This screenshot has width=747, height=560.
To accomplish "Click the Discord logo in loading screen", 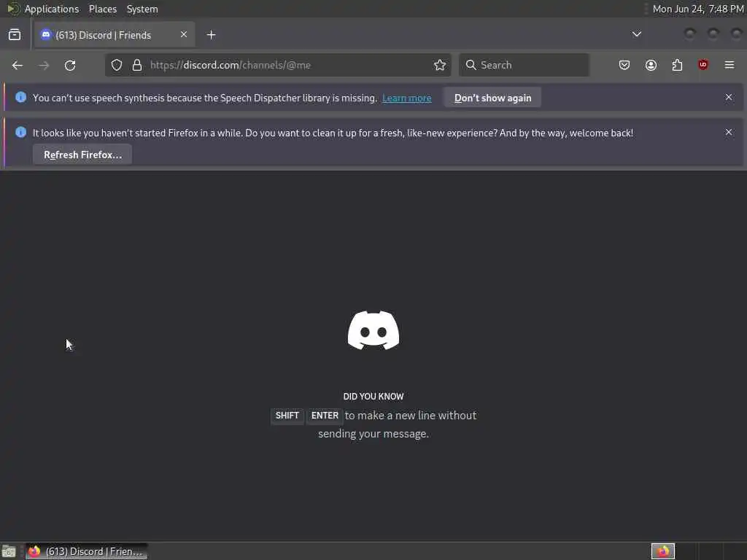I will pyautogui.click(x=373, y=330).
